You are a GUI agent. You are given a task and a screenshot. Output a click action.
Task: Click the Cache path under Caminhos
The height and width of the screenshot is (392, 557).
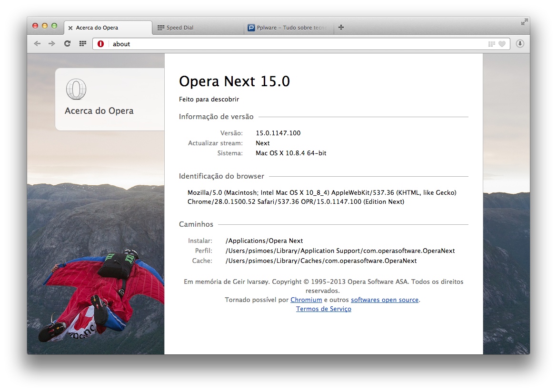321,261
